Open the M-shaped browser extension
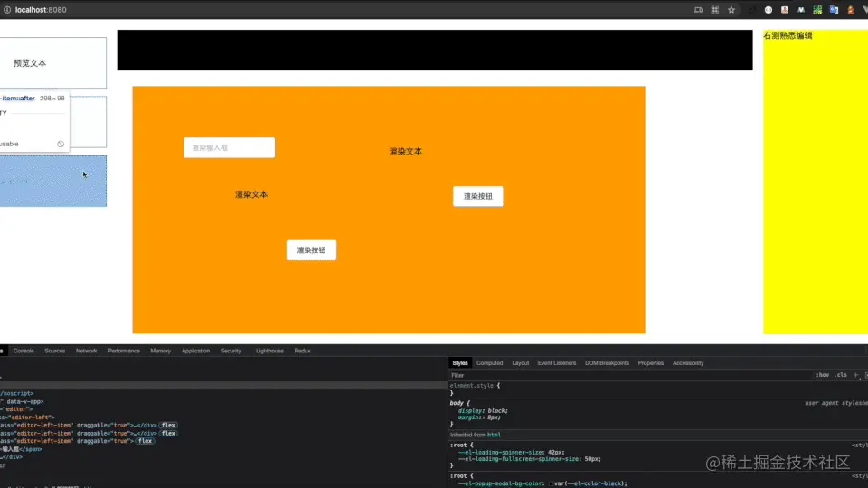Image resolution: width=868 pixels, height=488 pixels. [801, 9]
